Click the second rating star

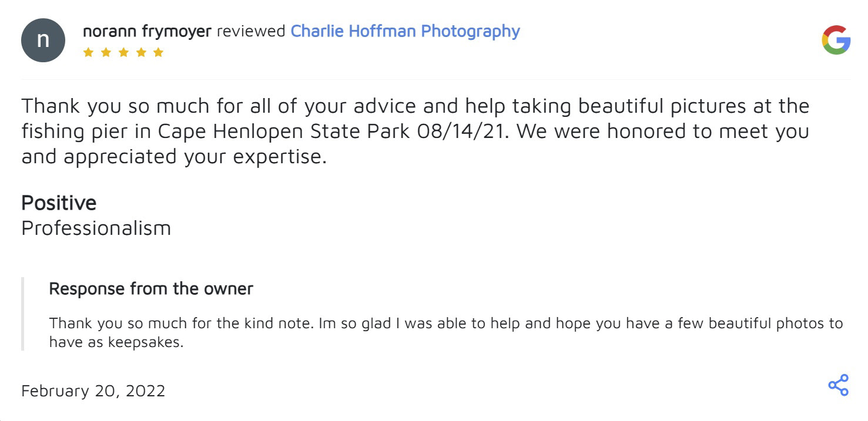tap(106, 53)
